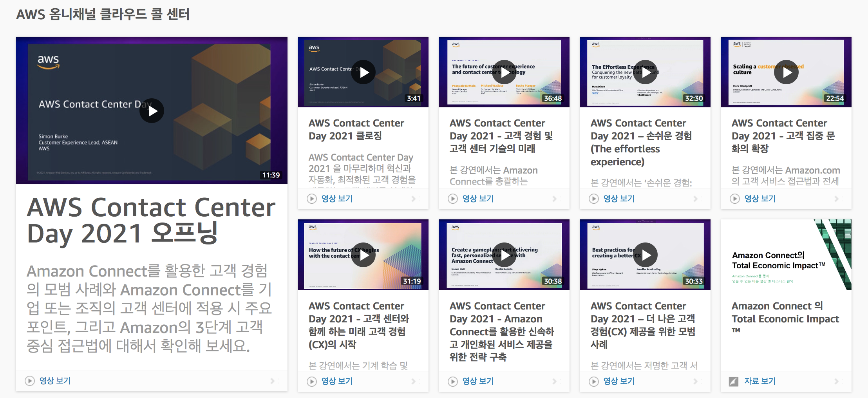868x398 pixels.
Task: Play the 3:41 closing video thumbnail
Action: [x=363, y=72]
